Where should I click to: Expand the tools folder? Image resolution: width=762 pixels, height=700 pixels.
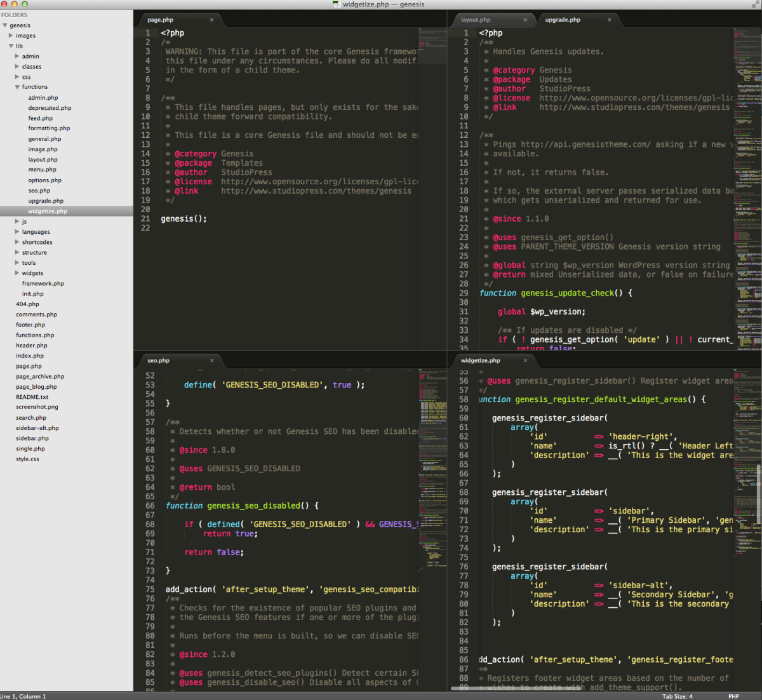point(17,262)
